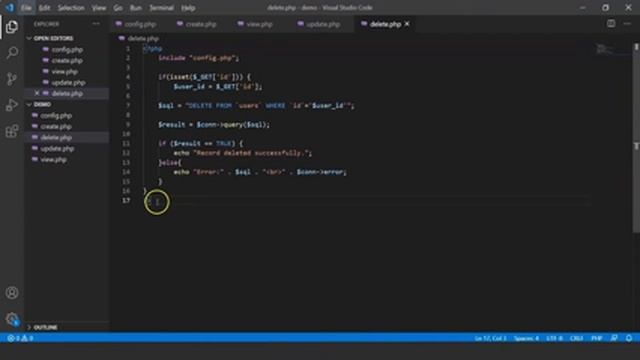Image resolution: width=640 pixels, height=360 pixels.
Task: Split the editor to the right
Action: pyautogui.click(x=611, y=24)
